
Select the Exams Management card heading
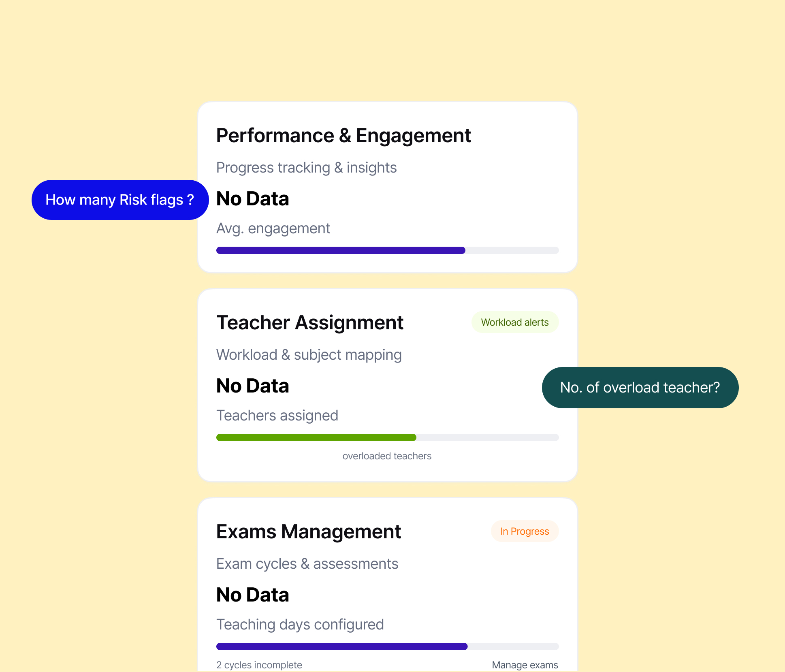[x=309, y=531]
